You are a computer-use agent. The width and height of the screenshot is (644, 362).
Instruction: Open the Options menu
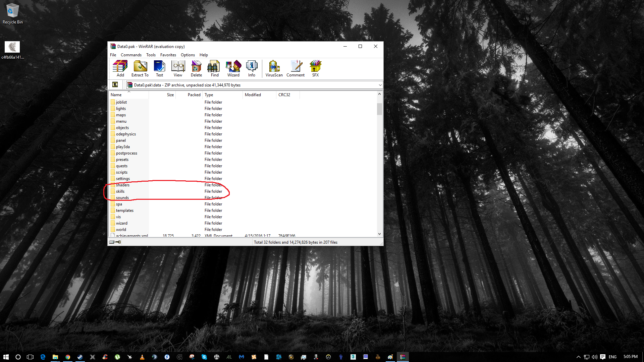tap(187, 55)
